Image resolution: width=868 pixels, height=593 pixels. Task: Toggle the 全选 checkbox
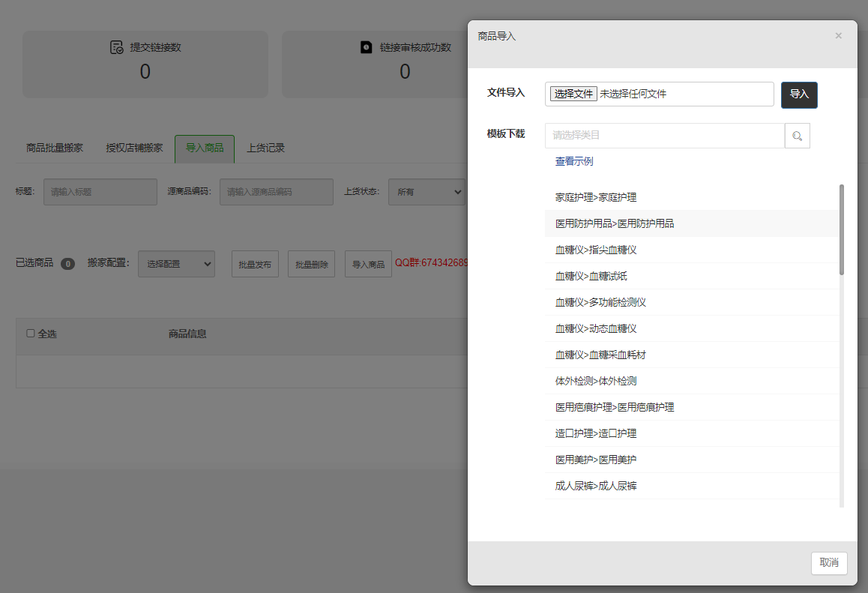pyautogui.click(x=31, y=334)
